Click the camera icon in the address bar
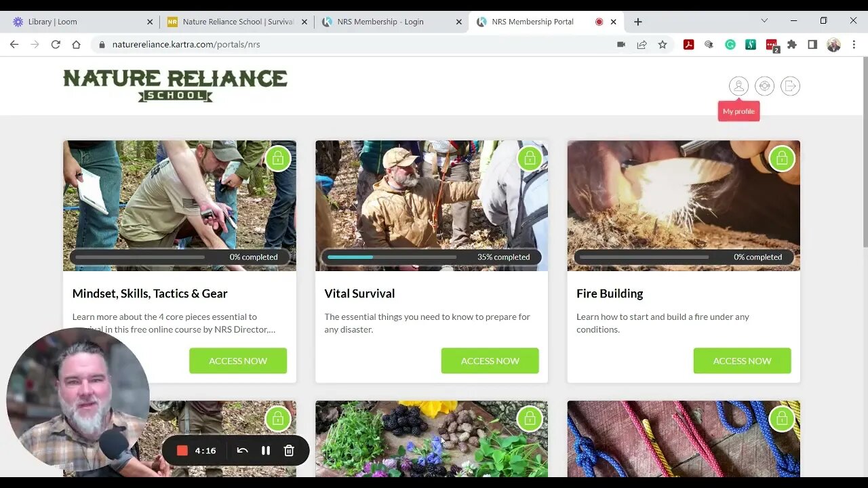Image resolution: width=868 pixels, height=488 pixels. click(x=621, y=45)
